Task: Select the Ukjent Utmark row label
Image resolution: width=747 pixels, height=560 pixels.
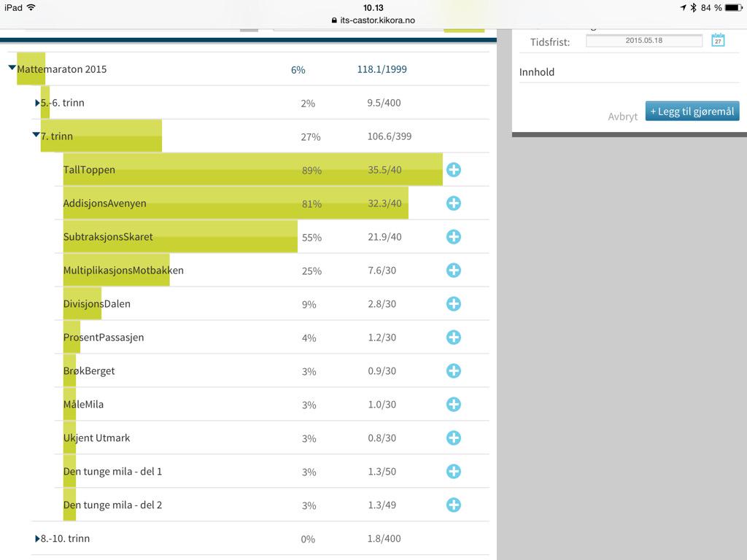Action: pos(97,438)
